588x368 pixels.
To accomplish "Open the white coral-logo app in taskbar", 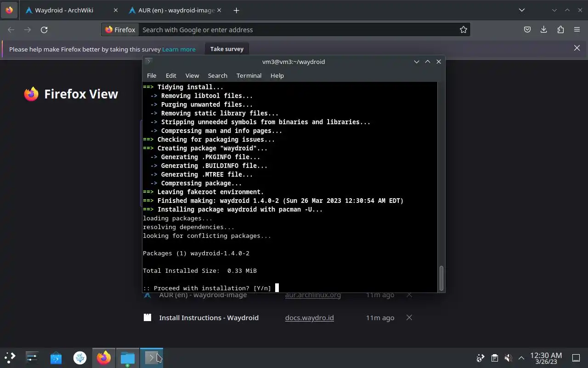I will [x=80, y=357].
